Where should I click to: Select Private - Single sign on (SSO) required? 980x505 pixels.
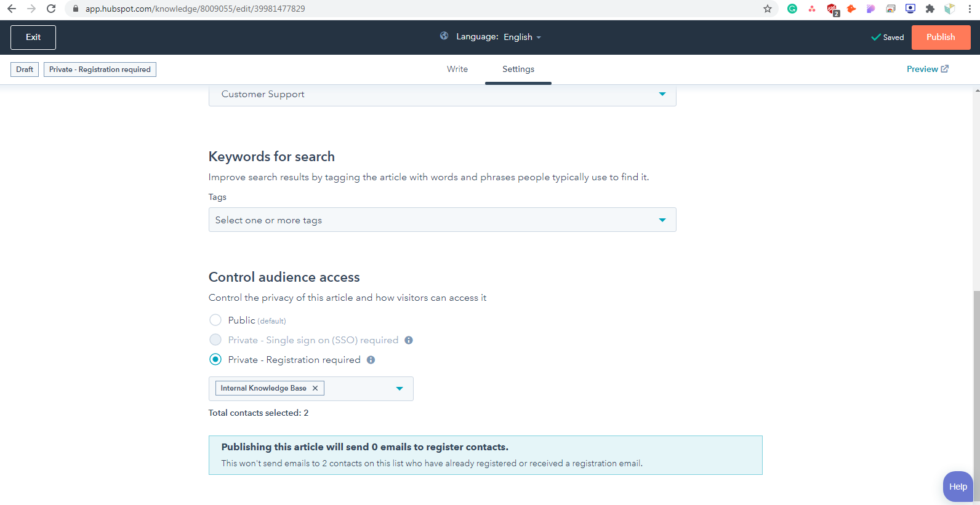[215, 340]
